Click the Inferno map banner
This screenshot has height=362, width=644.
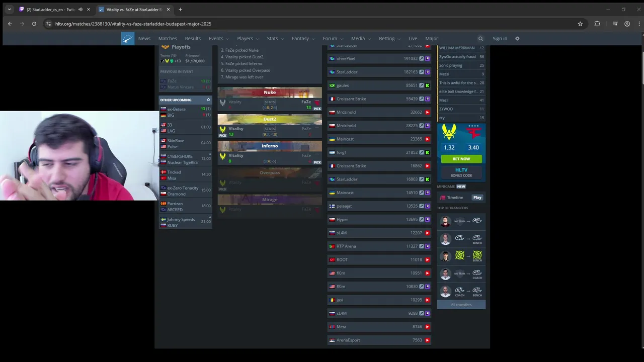click(270, 146)
